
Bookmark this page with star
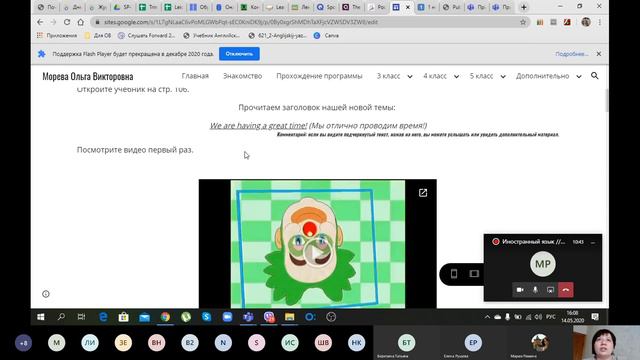point(523,22)
